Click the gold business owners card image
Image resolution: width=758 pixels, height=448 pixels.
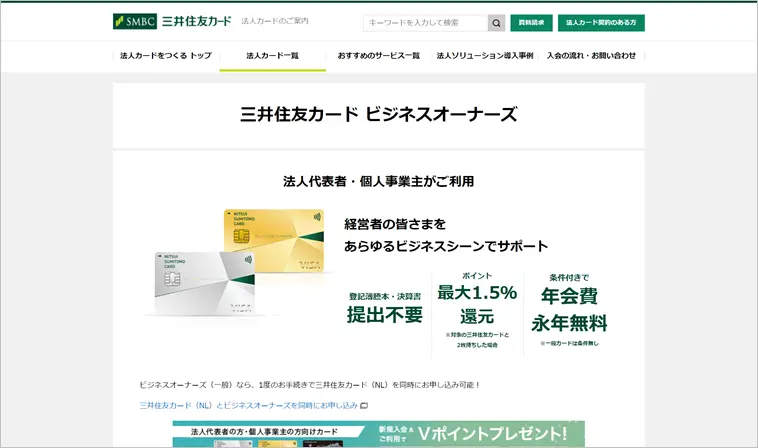(x=274, y=241)
